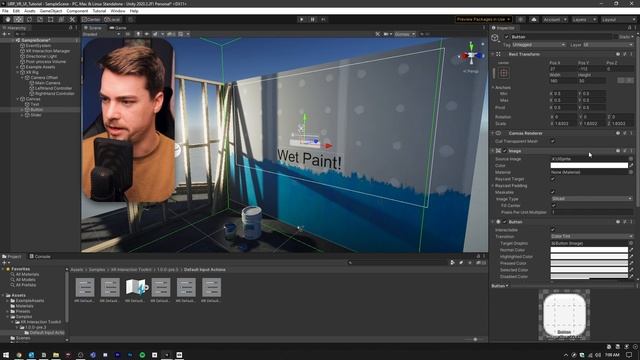Viewport: 640px width, 360px height.
Task: Open the Tag dropdown
Action: point(539,44)
